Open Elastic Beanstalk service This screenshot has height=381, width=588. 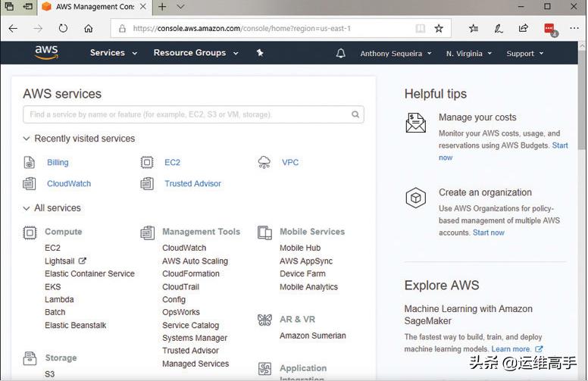coord(75,325)
